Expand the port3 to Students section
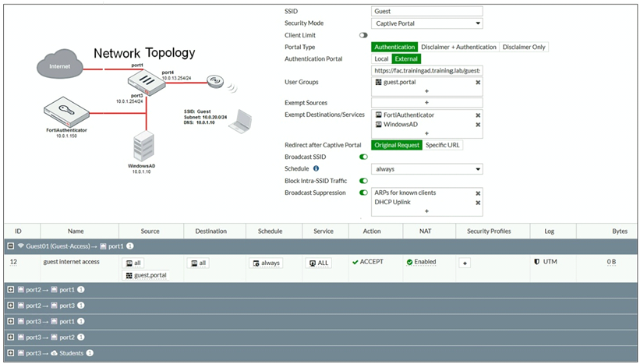The image size is (640, 364). (10, 353)
